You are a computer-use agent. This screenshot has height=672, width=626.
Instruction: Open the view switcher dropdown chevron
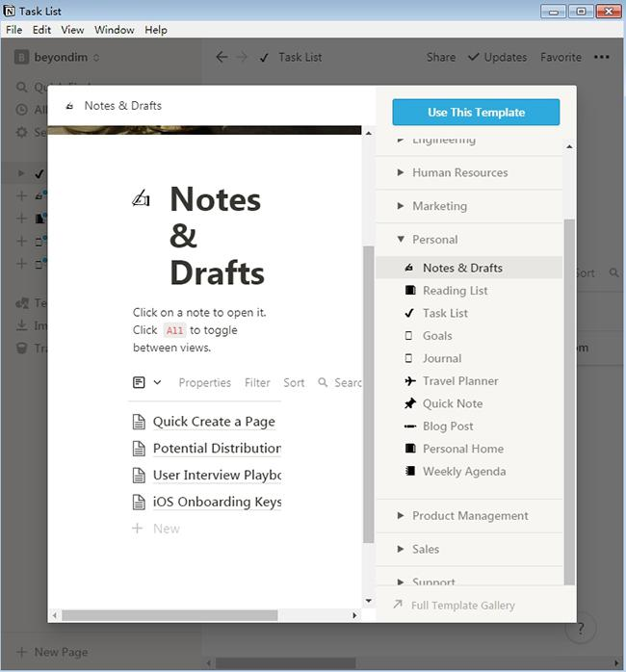click(157, 382)
